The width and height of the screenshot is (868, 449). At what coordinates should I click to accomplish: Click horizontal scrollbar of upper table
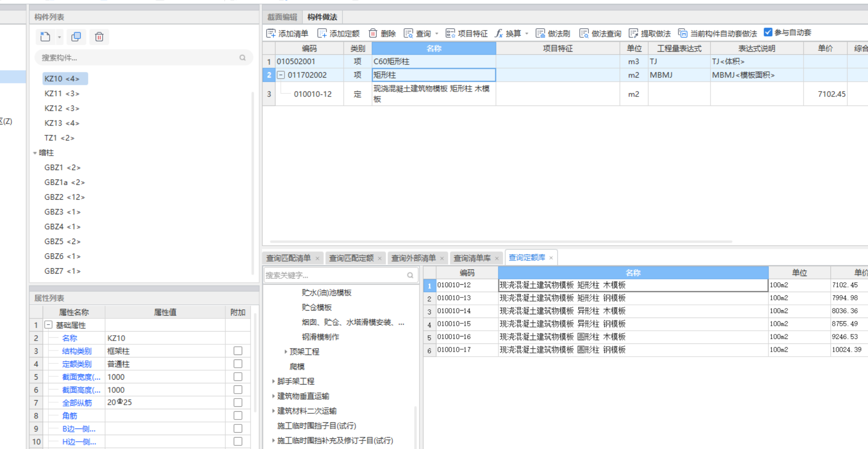click(501, 242)
